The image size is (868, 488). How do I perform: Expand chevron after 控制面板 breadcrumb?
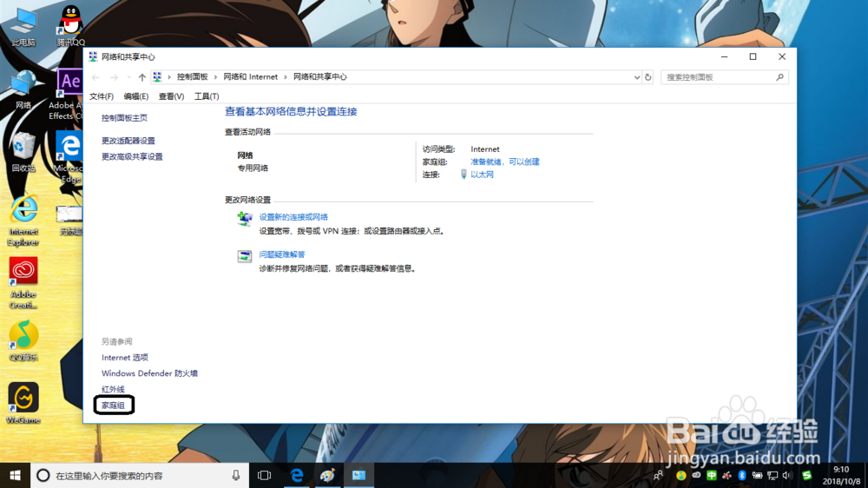[x=215, y=77]
